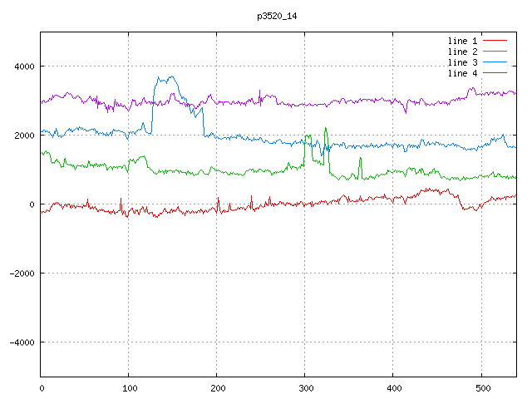The width and height of the screenshot is (532, 399).
Task: Click the 200 x-axis tick label
Action: [217, 387]
